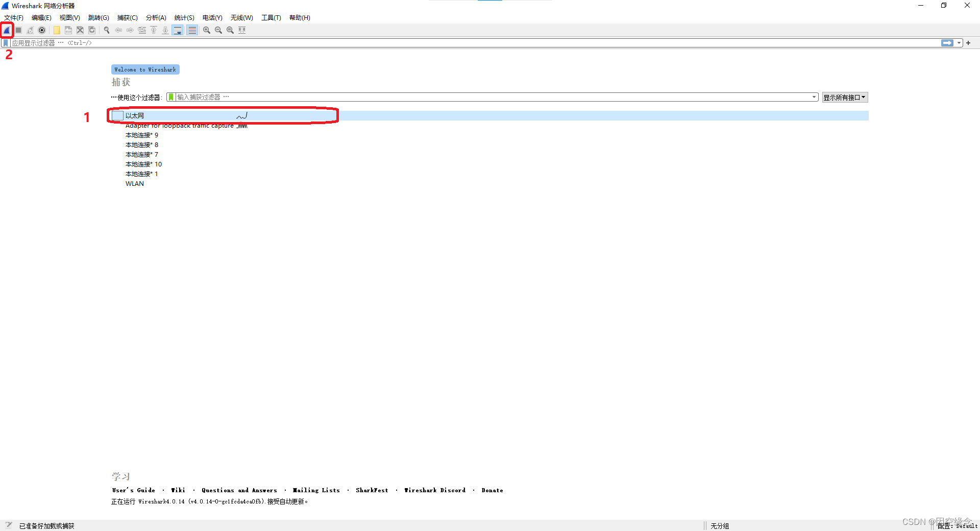Click the capture filter green bookmark icon
This screenshot has height=531, width=980.
171,97
